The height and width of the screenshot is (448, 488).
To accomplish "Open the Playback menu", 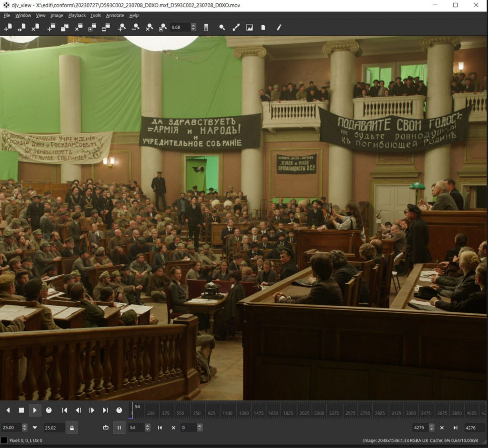I will 77,15.
